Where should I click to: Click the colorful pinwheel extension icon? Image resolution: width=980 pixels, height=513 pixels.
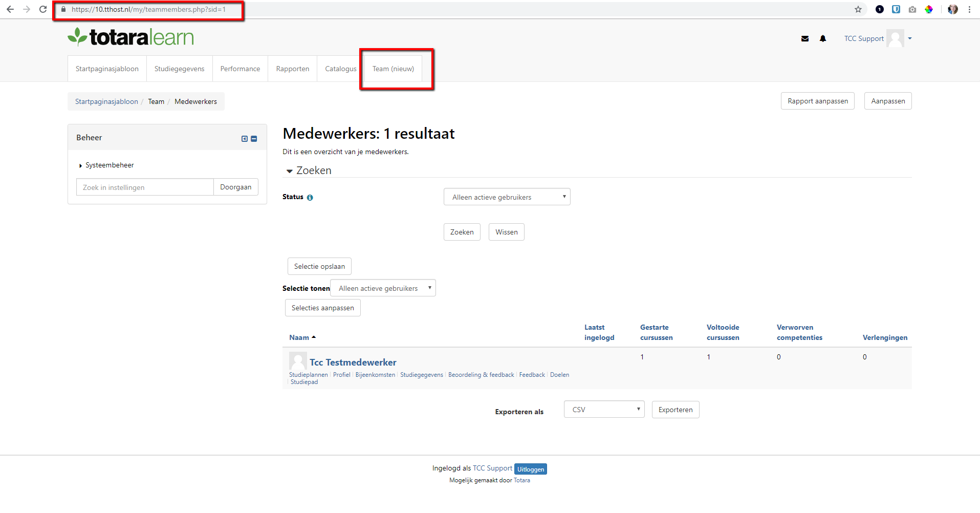click(929, 9)
